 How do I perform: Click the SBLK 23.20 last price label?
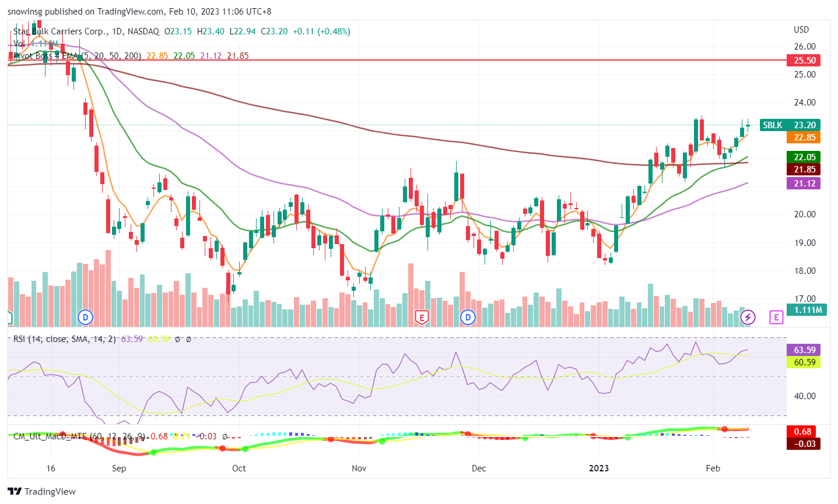790,125
